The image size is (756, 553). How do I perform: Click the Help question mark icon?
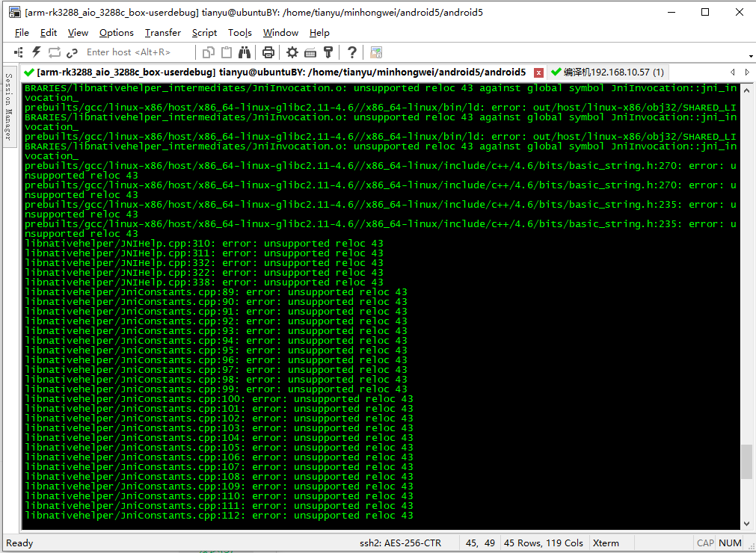click(352, 52)
